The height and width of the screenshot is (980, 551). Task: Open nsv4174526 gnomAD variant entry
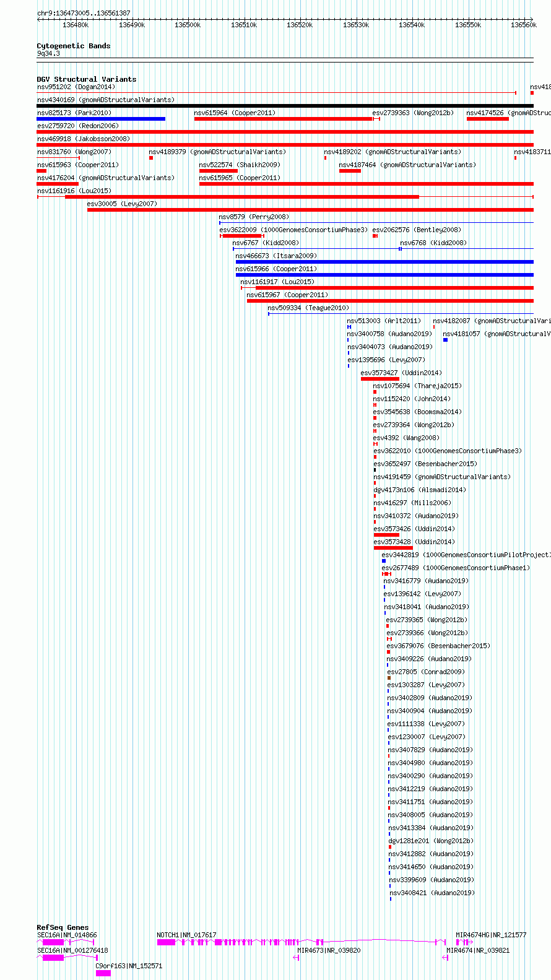[x=487, y=119]
